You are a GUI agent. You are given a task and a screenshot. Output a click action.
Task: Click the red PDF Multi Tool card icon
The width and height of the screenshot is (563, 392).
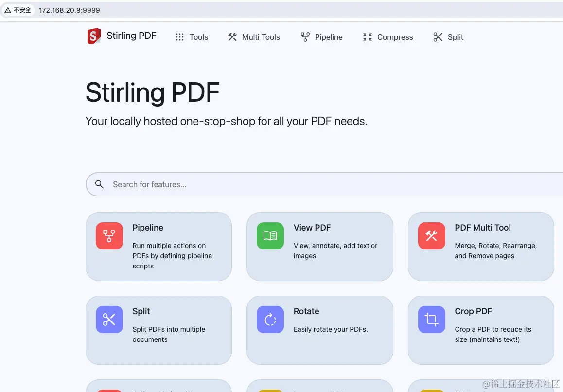(x=432, y=236)
